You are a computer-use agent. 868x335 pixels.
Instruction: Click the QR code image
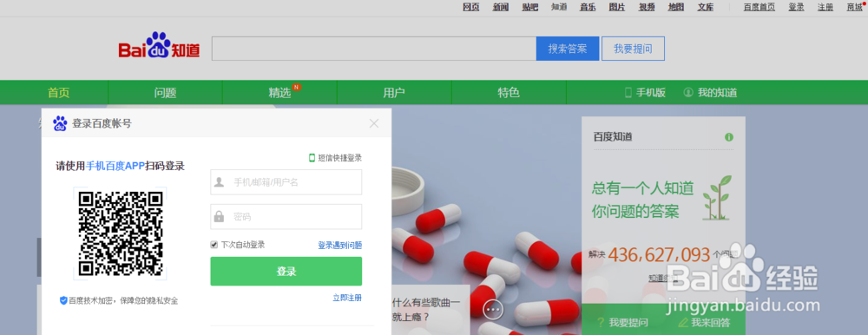[120, 233]
